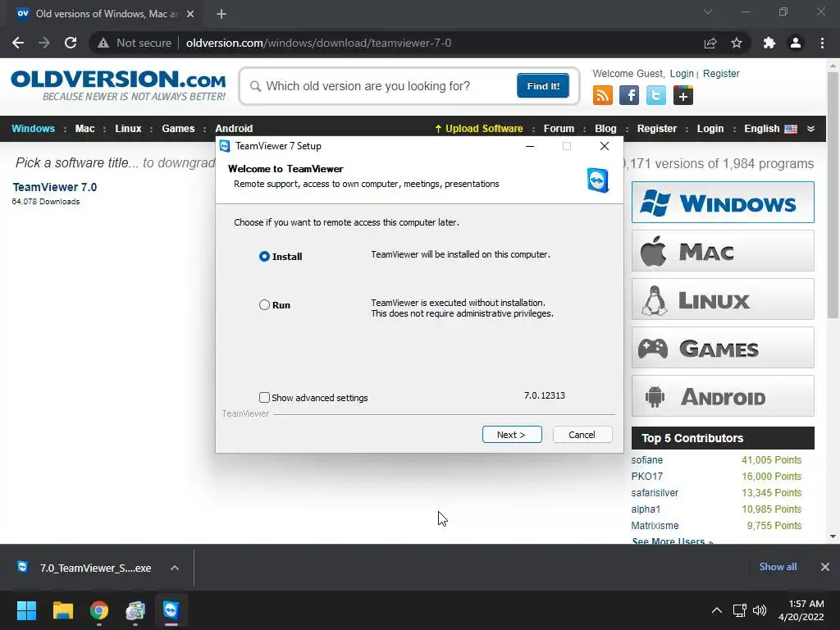The width and height of the screenshot is (840, 630).
Task: Open contributor sofiane profile
Action: coord(646,460)
